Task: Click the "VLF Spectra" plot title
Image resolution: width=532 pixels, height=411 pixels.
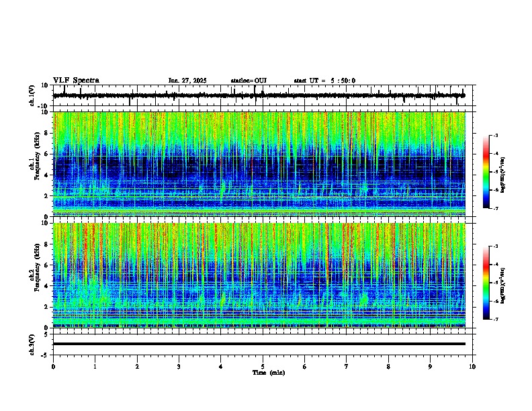Action: coord(76,81)
